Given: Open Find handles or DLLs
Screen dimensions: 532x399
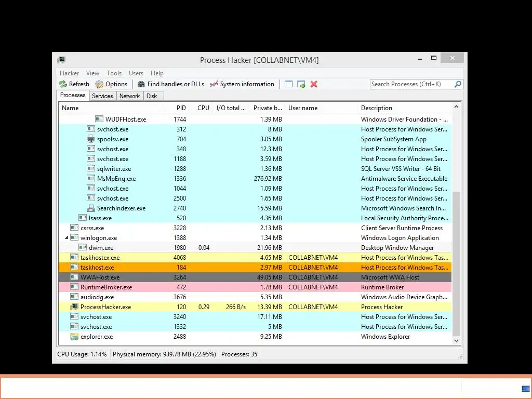Looking at the screenshot, I should (x=170, y=84).
